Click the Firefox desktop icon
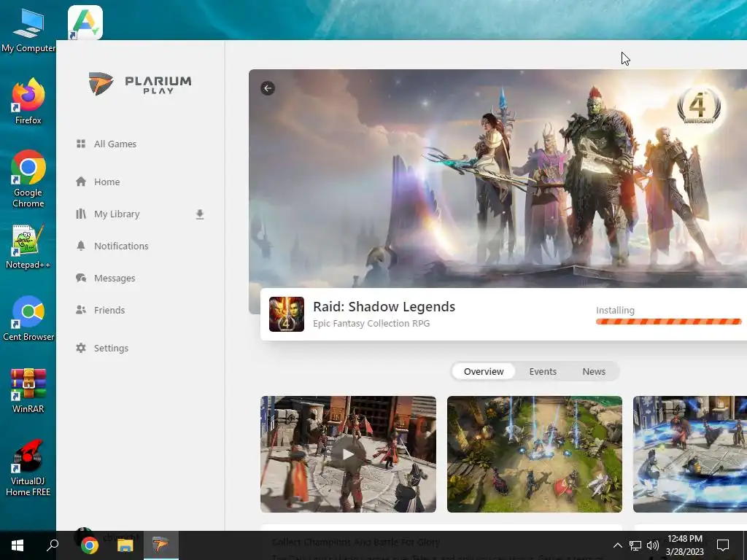Screen dimensions: 747x560 pyautogui.click(x=28, y=101)
